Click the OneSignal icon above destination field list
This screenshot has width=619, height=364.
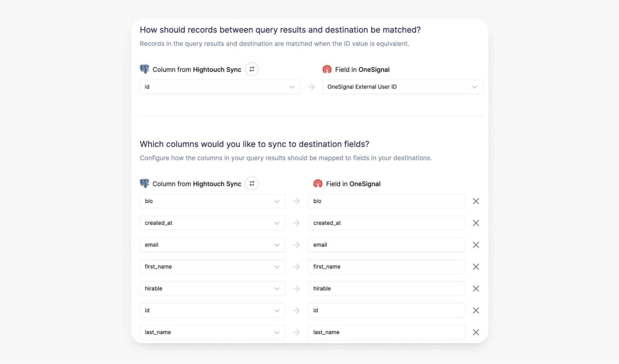coord(317,183)
